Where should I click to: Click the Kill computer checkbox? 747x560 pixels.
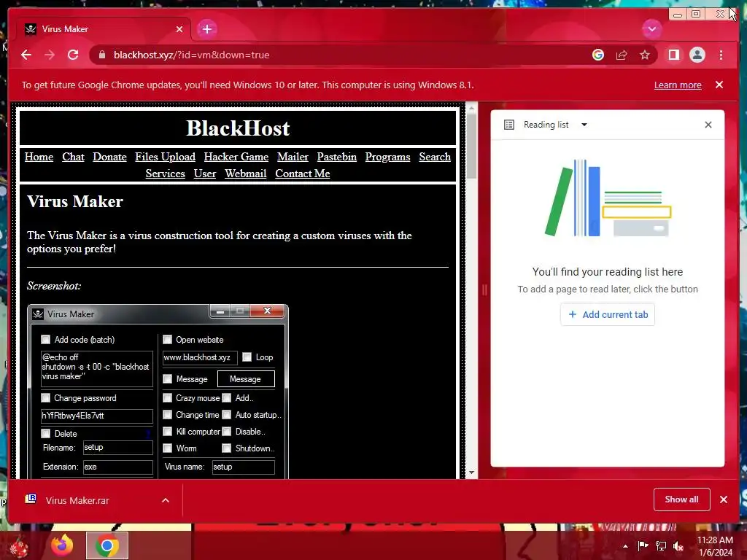(x=167, y=432)
